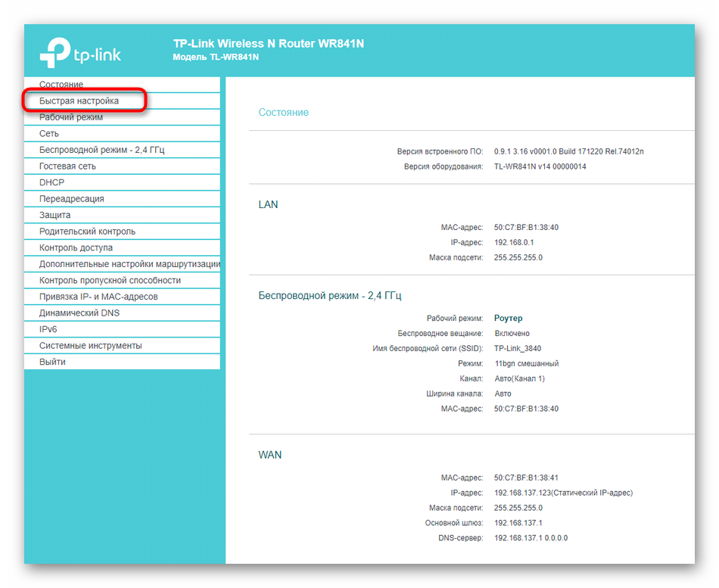Open the IPv6 menu item
719x588 pixels.
coord(48,329)
